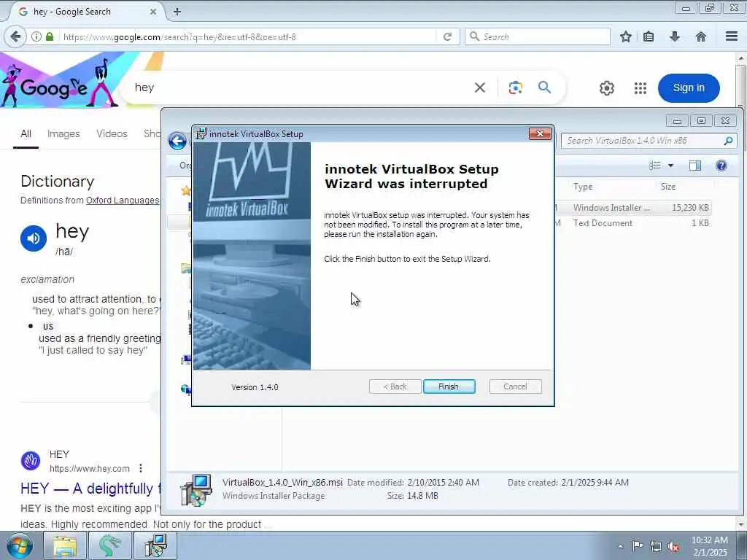Viewport: 747px width, 560px height.
Task: Focus 'Search VirtualBox 1.4.0 Win x86' field
Action: [x=643, y=141]
